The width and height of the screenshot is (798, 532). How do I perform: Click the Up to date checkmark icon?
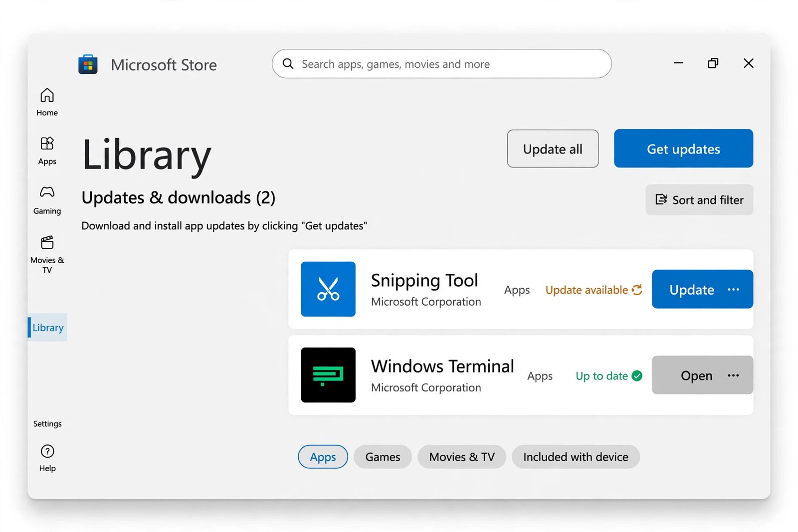637,376
